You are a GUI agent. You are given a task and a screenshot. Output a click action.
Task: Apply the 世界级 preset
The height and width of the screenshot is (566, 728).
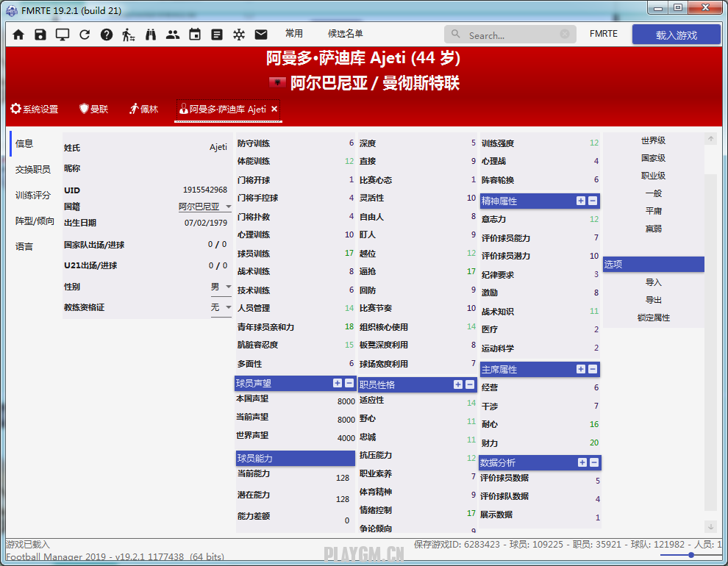pos(653,140)
